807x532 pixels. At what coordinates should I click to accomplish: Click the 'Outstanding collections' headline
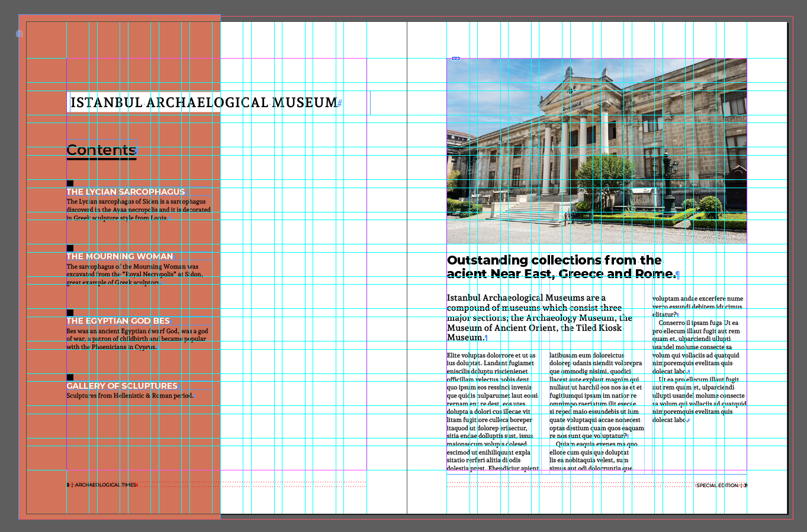coord(562,267)
